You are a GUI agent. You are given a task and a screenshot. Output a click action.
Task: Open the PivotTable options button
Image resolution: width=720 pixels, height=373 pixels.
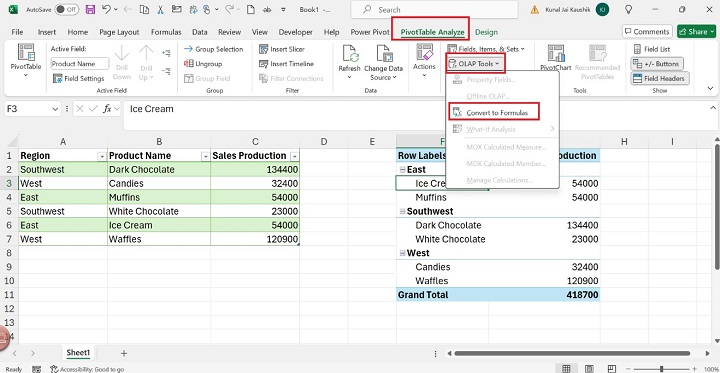[x=26, y=60]
